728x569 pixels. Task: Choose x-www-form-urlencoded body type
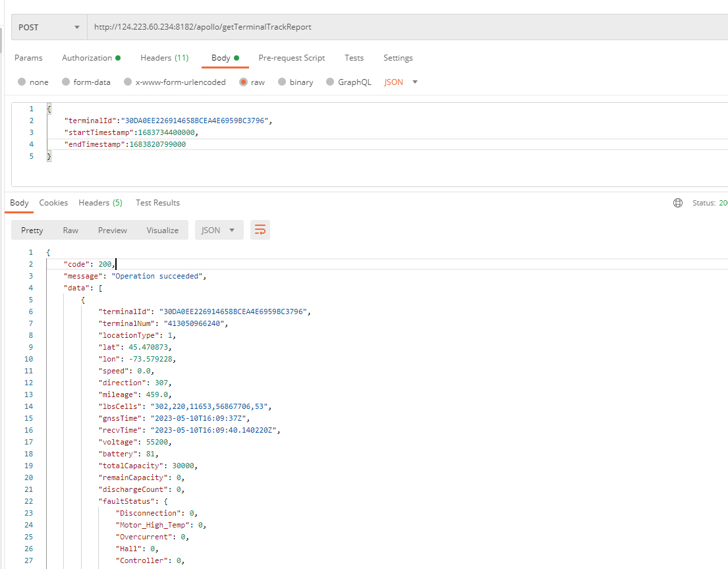click(x=128, y=82)
